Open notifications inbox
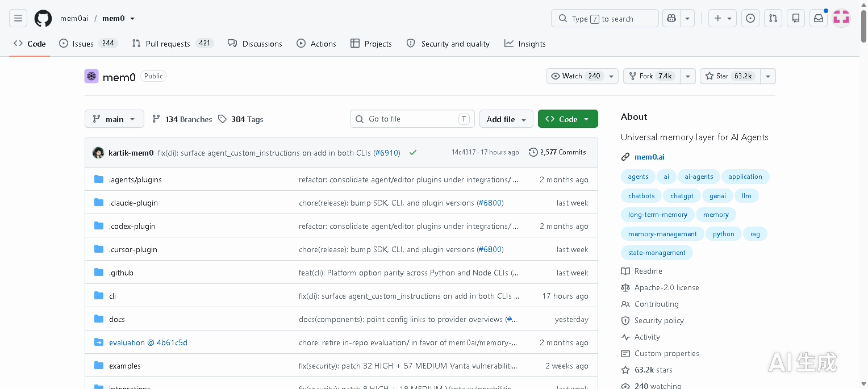Screen dimensions: 868x389 click(819, 19)
